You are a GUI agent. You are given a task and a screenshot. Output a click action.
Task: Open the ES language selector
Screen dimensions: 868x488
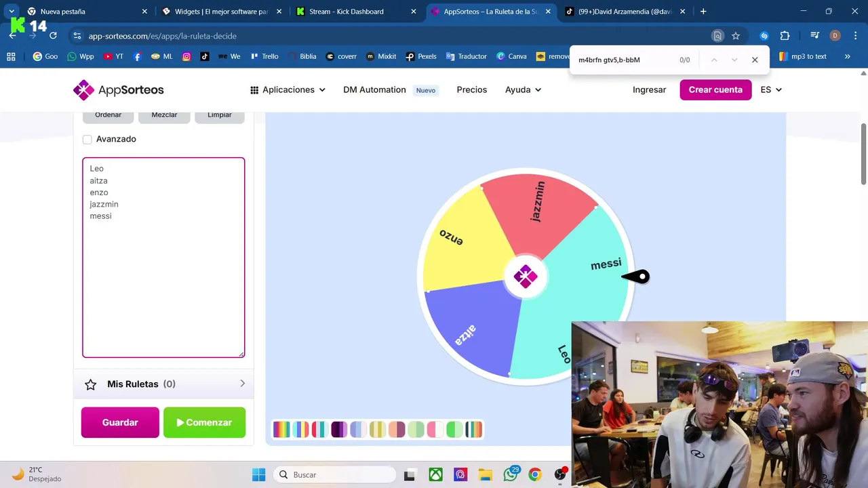tap(771, 89)
